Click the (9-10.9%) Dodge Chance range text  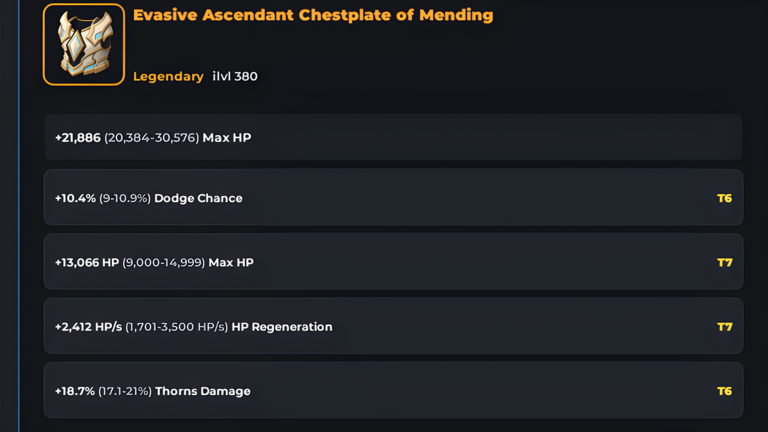pyautogui.click(x=124, y=198)
